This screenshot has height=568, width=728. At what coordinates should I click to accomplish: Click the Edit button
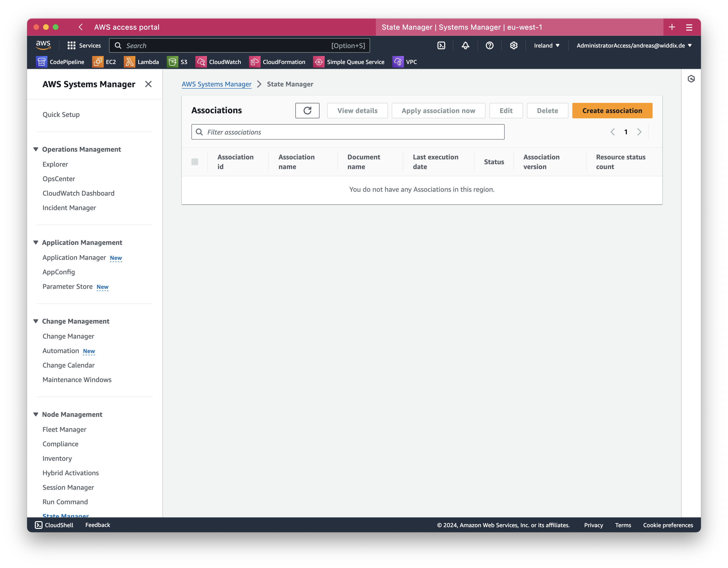coord(506,111)
